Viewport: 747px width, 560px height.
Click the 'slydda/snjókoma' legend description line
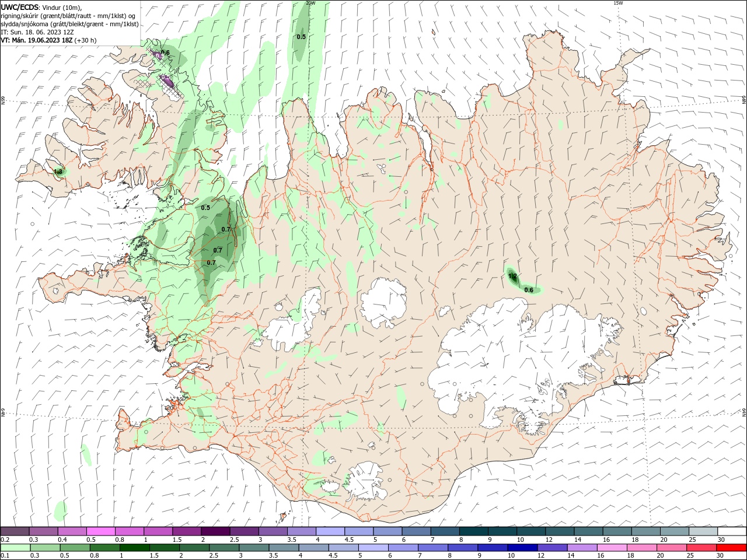point(69,24)
